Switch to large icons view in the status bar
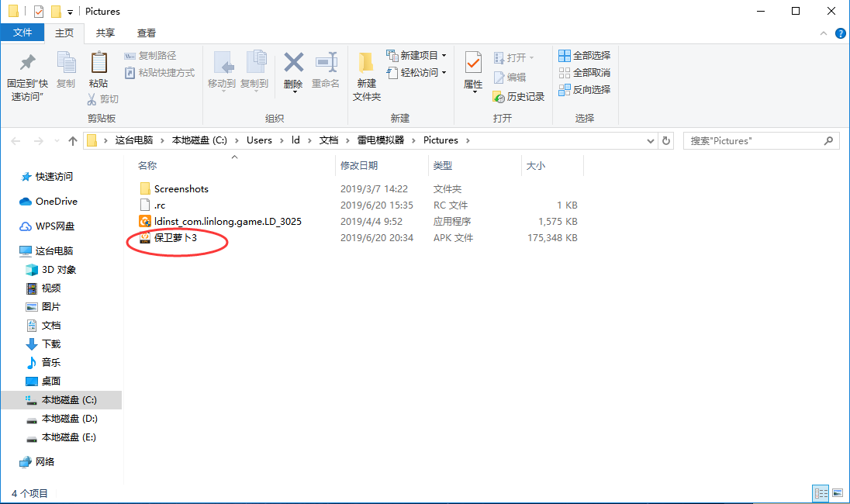The height and width of the screenshot is (504, 850). tap(838, 493)
